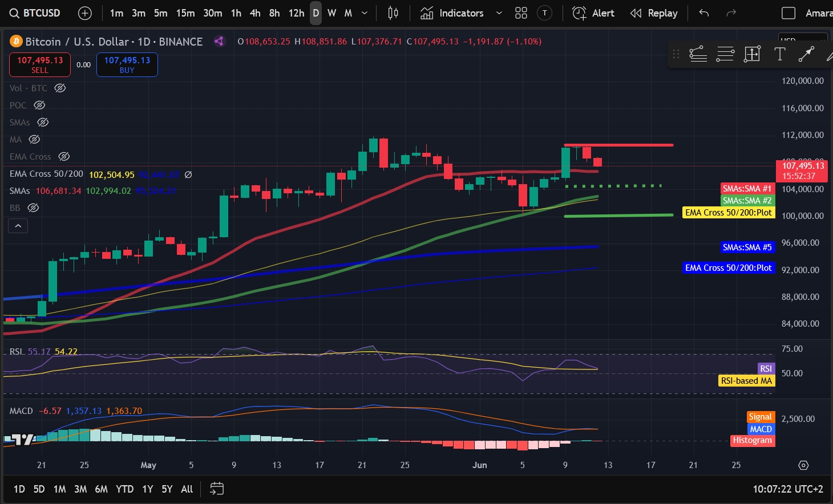
Task: Click the red resistance line on chart
Action: click(618, 145)
